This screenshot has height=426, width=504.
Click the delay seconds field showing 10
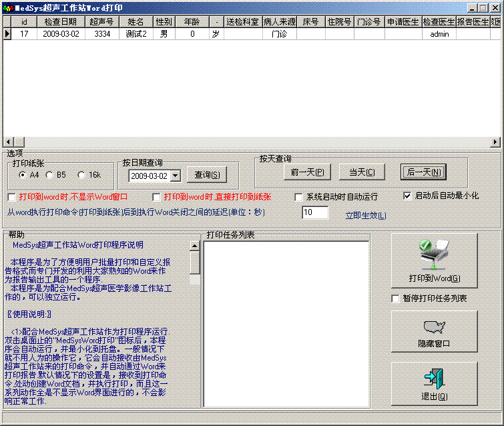(315, 212)
